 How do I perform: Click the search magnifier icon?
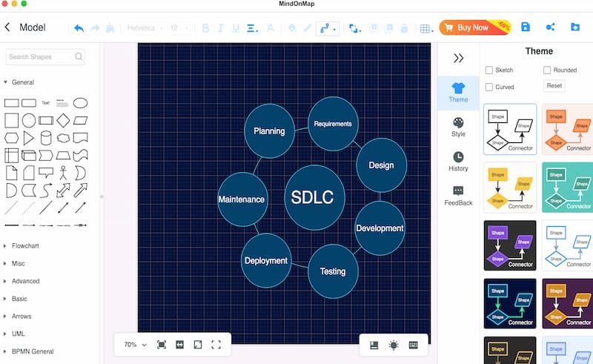coord(79,57)
